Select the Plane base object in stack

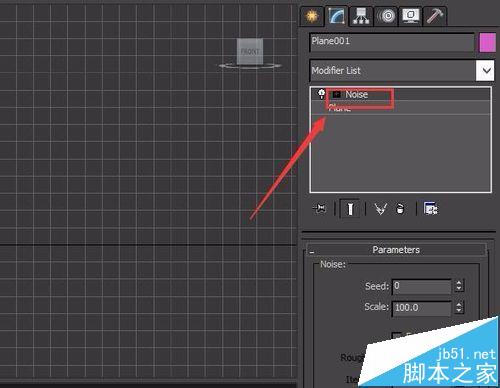coord(340,108)
